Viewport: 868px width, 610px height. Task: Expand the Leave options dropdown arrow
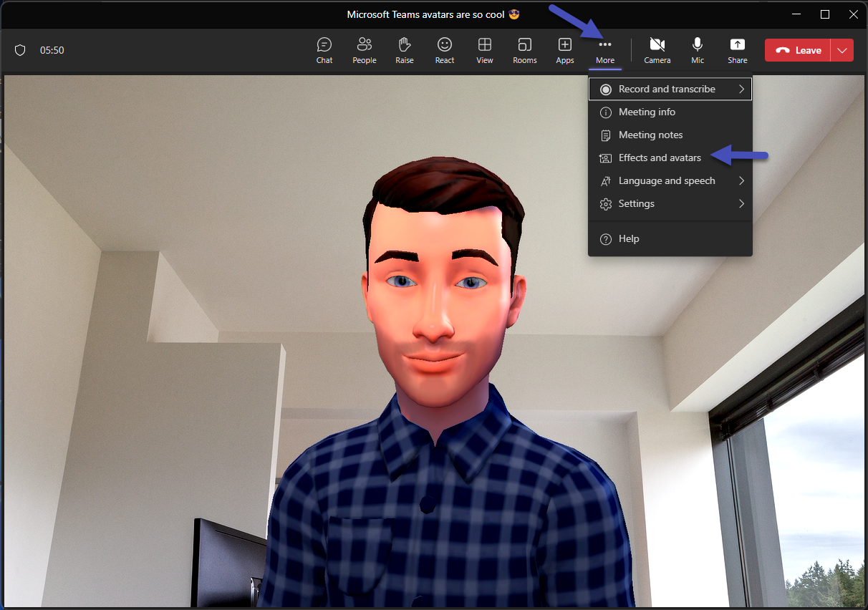click(842, 50)
